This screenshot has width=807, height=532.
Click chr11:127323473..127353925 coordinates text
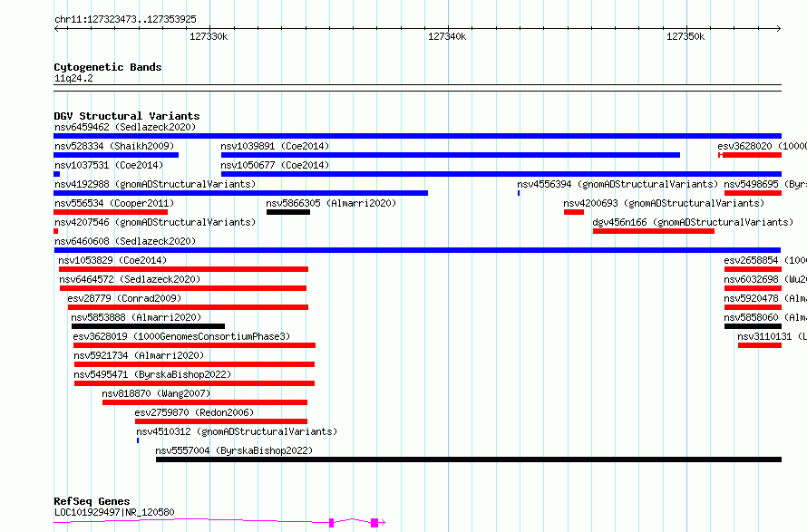(x=125, y=20)
